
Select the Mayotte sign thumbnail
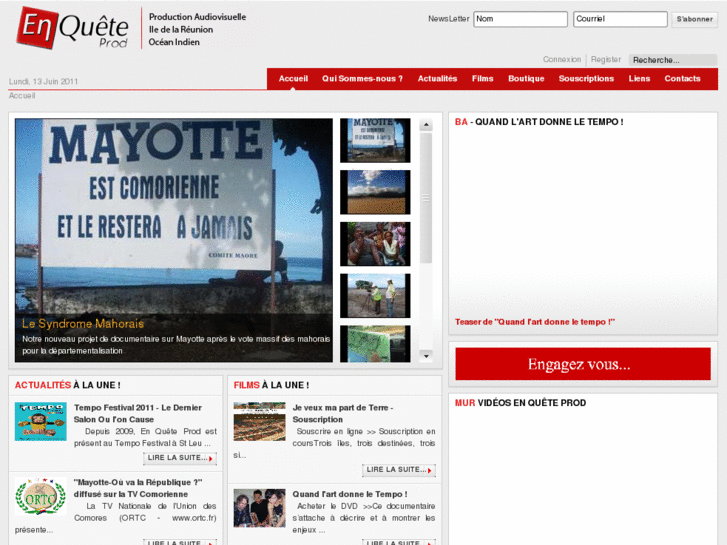pyautogui.click(x=375, y=141)
